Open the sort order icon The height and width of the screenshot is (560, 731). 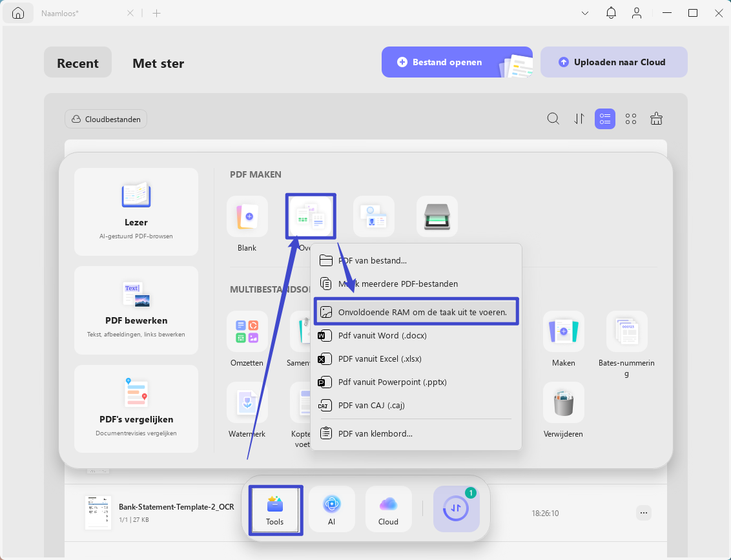(579, 119)
